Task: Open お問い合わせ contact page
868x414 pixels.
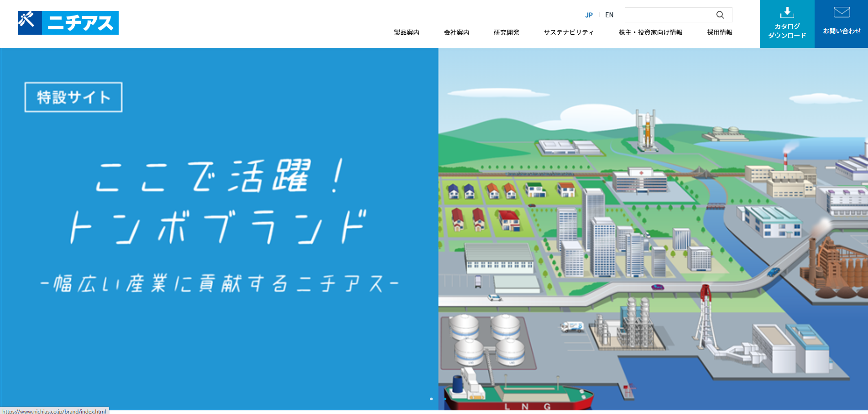Action: 842,24
